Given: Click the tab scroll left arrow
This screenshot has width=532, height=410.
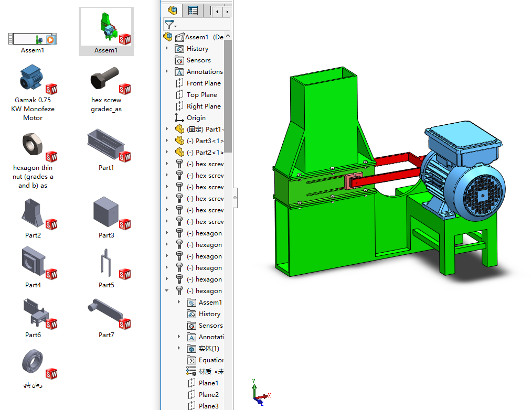Looking at the screenshot, I should tap(217, 12).
